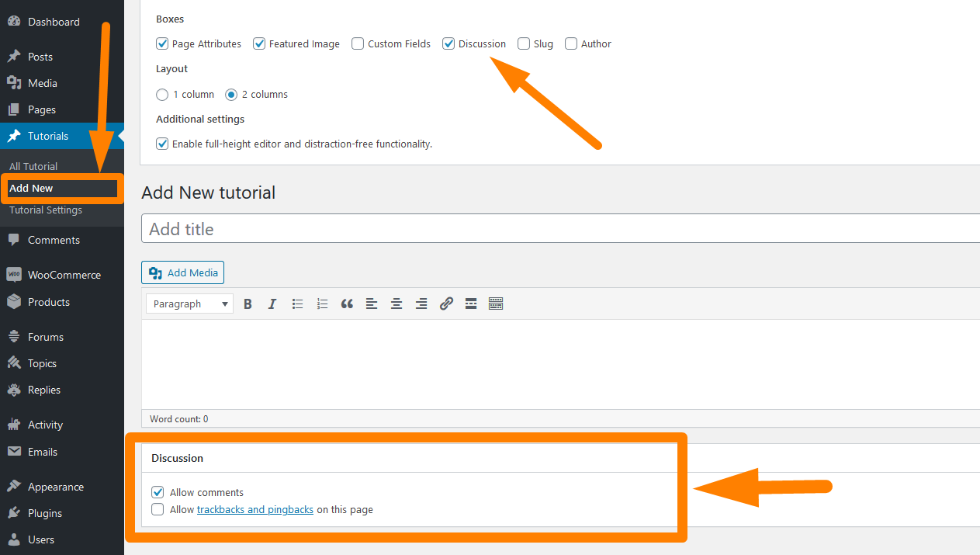Enable the Custom Fields box
The height and width of the screenshot is (555, 980).
(358, 43)
